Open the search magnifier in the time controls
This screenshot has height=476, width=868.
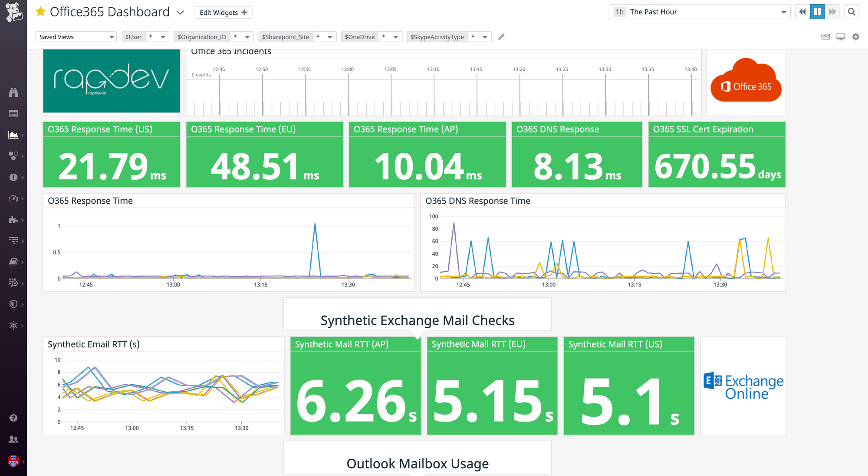tap(852, 12)
